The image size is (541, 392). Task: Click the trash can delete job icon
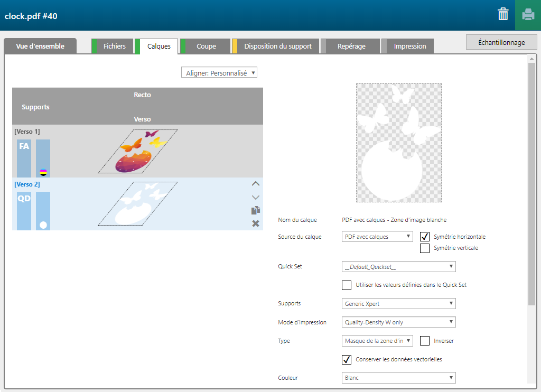(x=503, y=14)
